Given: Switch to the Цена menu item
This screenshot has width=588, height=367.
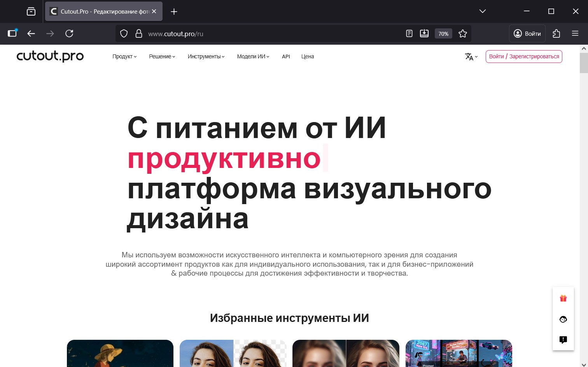Looking at the screenshot, I should 307,56.
